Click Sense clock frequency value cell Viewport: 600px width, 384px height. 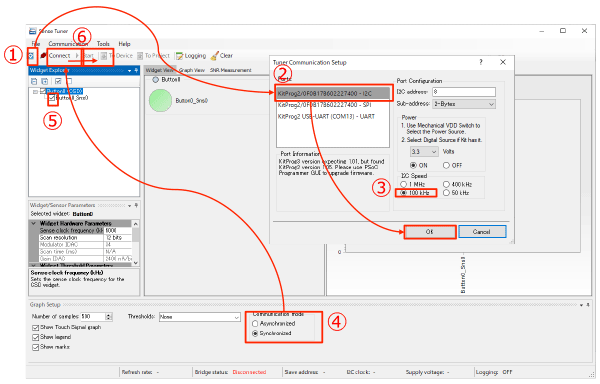pyautogui.click(x=117, y=231)
